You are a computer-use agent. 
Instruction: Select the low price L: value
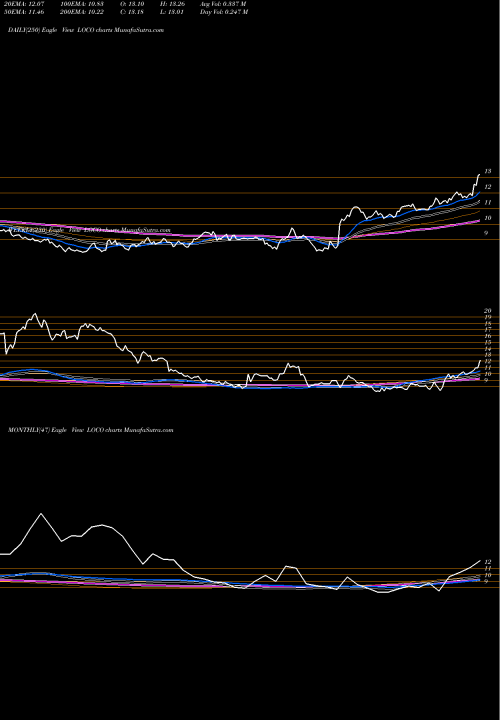pos(172,12)
